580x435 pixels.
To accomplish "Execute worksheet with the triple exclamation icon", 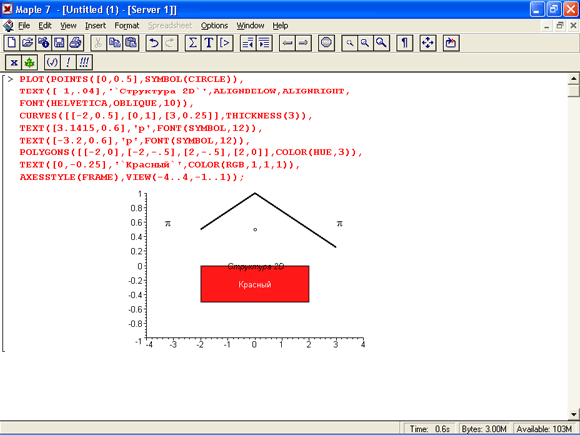I will click(84, 62).
